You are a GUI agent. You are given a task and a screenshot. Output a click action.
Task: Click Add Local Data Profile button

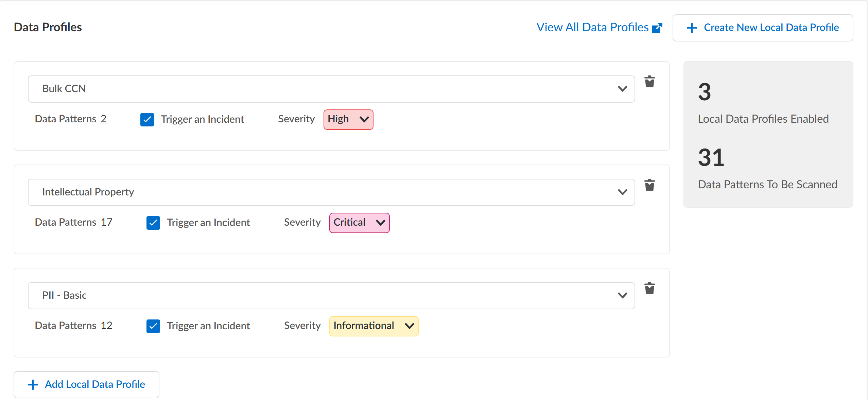(x=86, y=385)
